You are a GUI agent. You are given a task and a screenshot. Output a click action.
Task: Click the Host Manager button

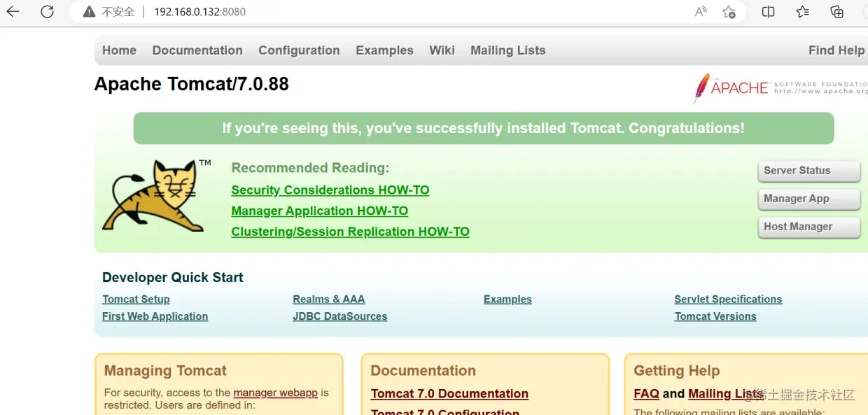point(808,227)
